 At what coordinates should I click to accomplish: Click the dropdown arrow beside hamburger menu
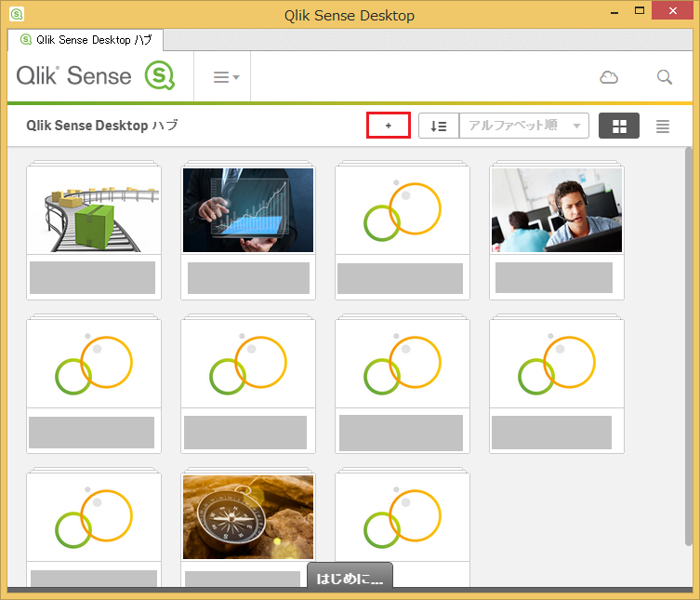point(236,77)
